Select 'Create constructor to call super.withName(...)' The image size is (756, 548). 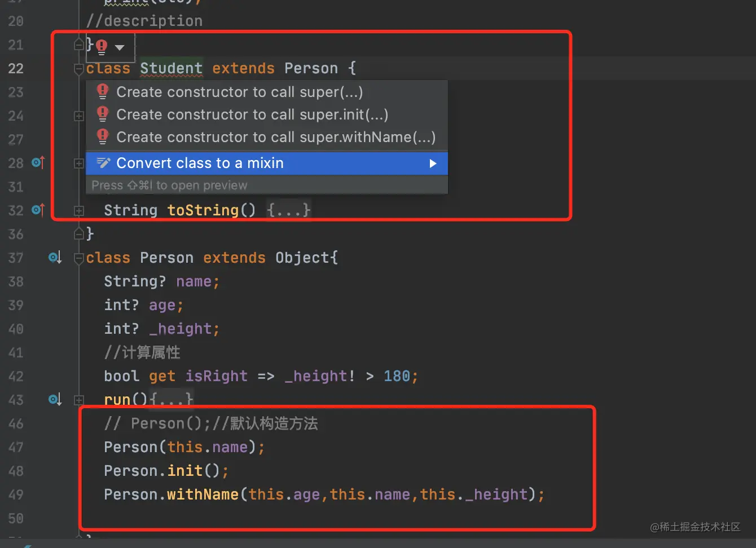click(267, 137)
